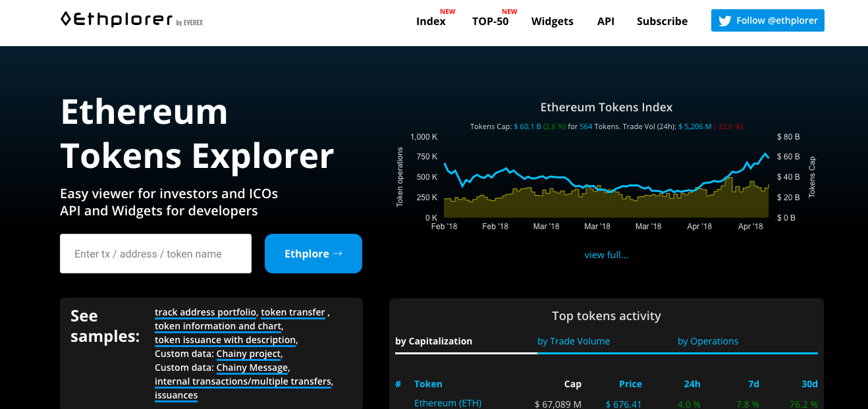Viewport: 868px width, 409px height.
Task: Switch to by Trade Volume tab
Action: coord(573,341)
